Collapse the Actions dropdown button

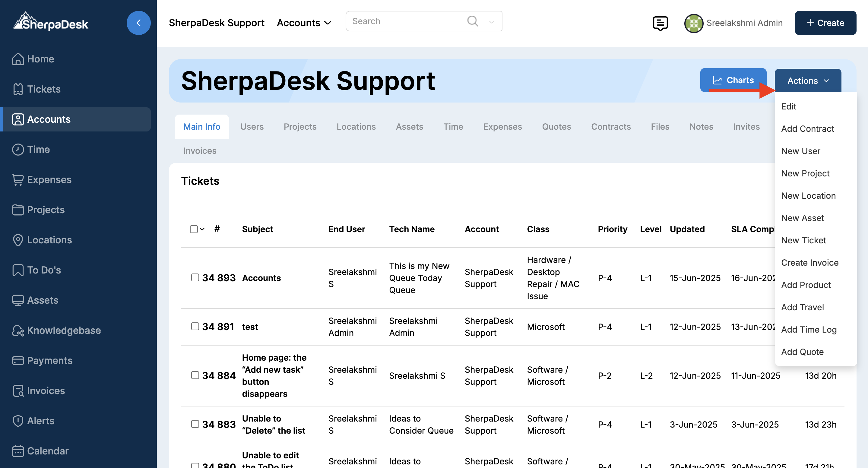point(808,81)
